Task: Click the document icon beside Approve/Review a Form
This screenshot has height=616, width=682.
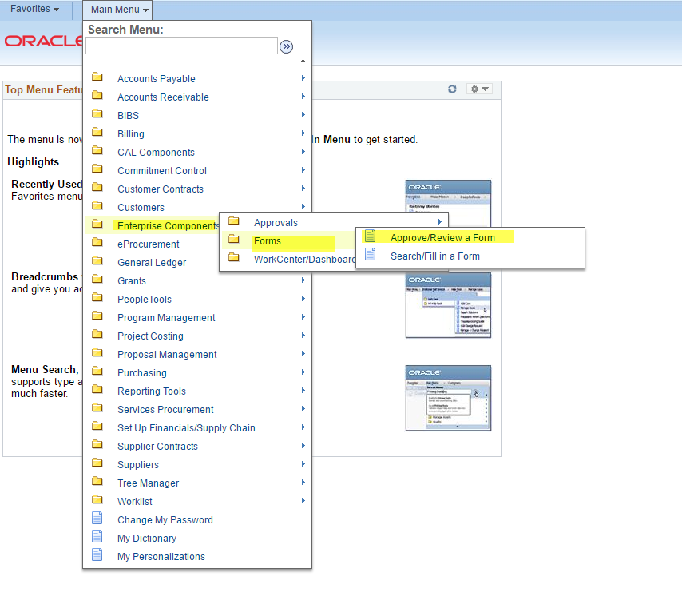Action: click(x=370, y=236)
